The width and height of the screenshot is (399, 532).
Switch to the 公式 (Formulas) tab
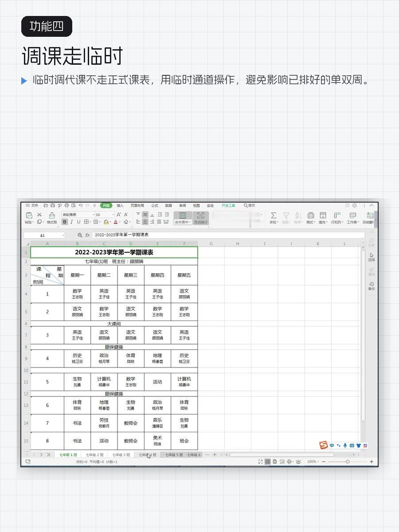[x=155, y=205]
